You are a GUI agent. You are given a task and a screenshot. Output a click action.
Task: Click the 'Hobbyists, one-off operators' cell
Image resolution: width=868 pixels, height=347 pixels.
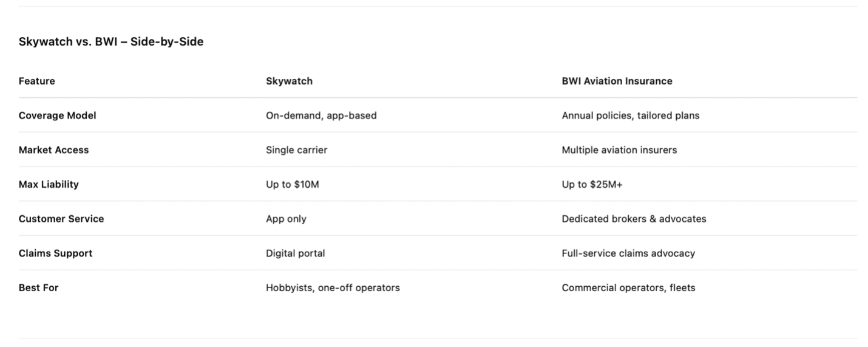coord(333,288)
